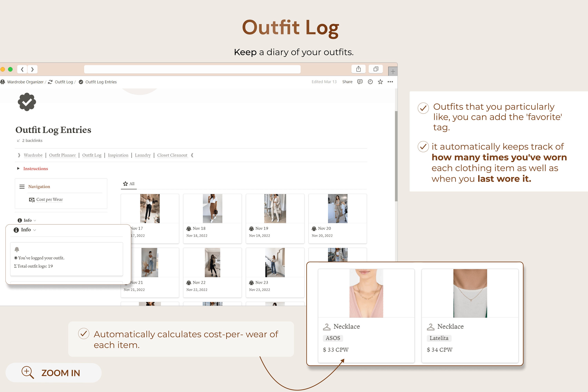Click the Closet Cleanout navigation link
This screenshot has width=588, height=392.
pos(172,155)
